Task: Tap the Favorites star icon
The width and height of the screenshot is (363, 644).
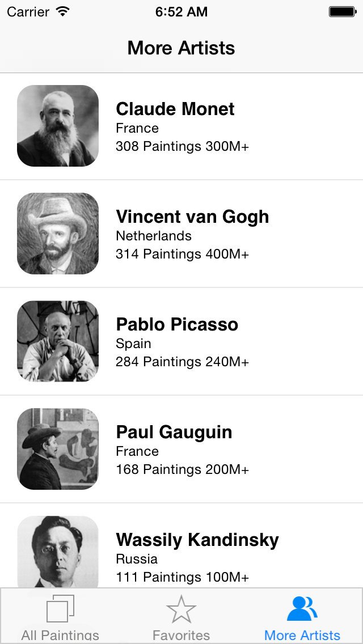Action: pos(181,609)
